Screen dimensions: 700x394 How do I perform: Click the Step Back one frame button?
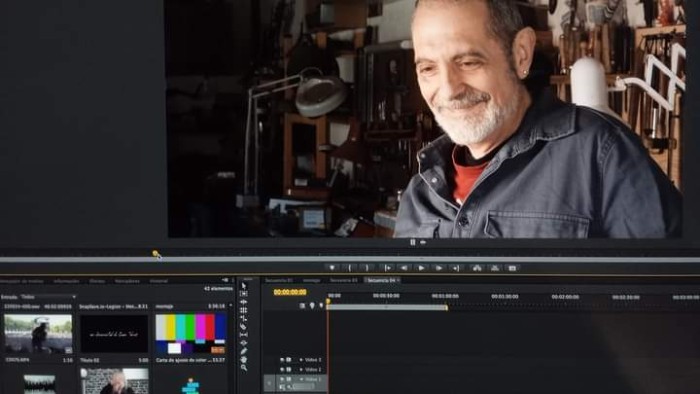404,268
